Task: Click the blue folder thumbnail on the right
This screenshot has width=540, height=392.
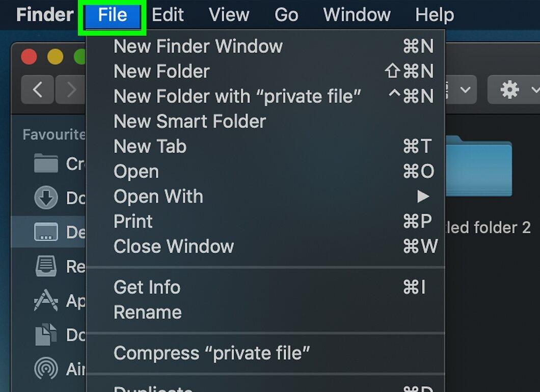Action: click(479, 166)
